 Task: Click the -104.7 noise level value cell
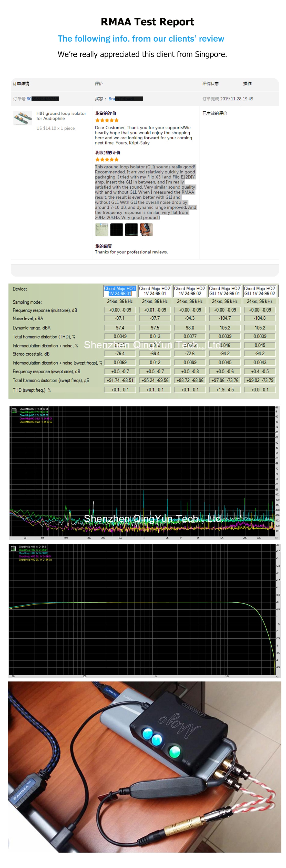pyautogui.click(x=225, y=318)
